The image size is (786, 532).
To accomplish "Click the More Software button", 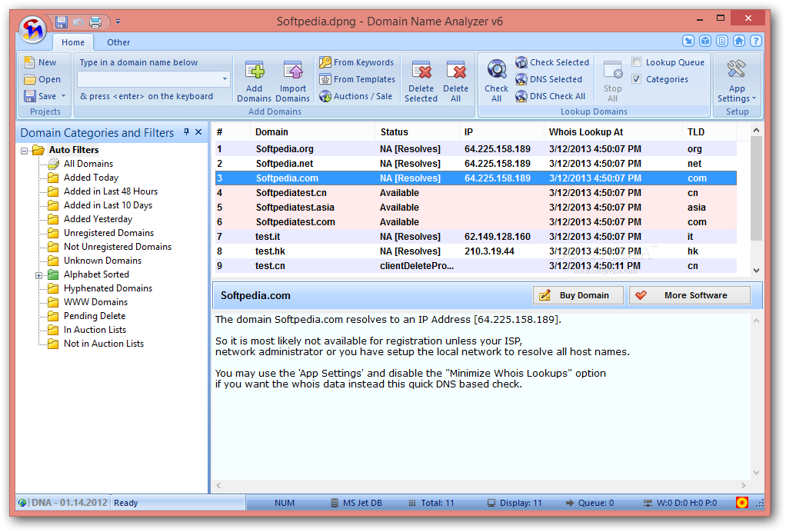I will tap(690, 295).
